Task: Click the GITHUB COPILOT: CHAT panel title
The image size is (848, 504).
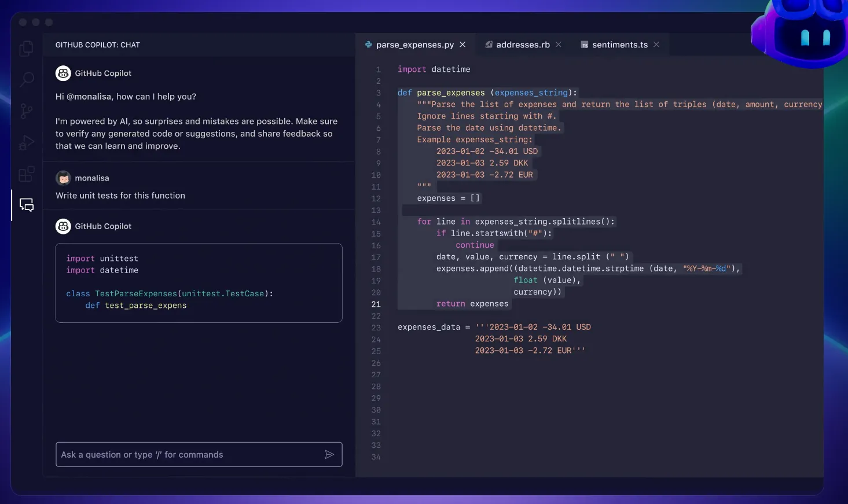Action: pyautogui.click(x=98, y=45)
